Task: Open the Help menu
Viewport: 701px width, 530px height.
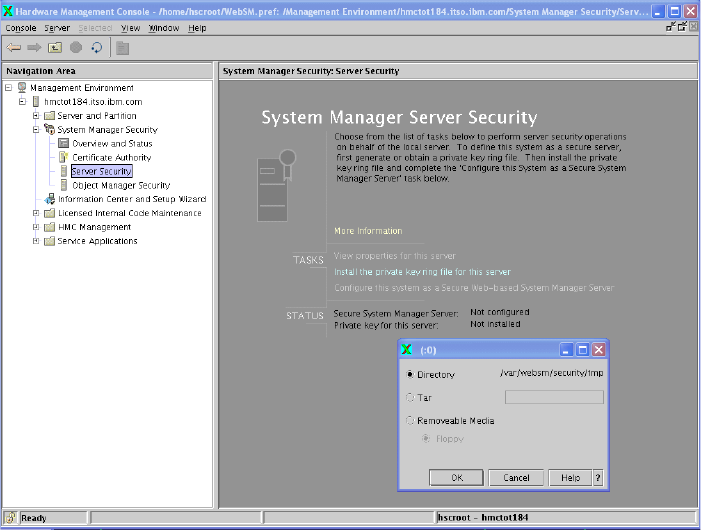Action: click(x=197, y=28)
